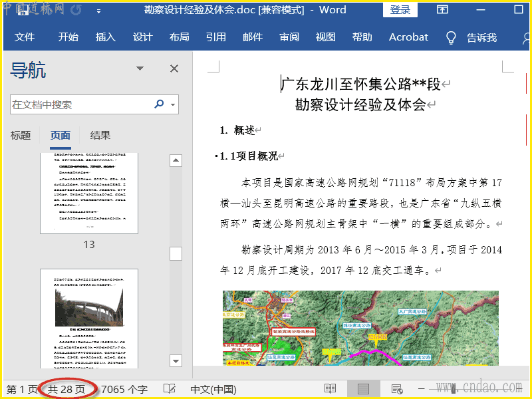Image resolution: width=532 pixels, height=399 pixels.
Task: Click the Tell Me lightbulb icon
Action: pos(451,37)
